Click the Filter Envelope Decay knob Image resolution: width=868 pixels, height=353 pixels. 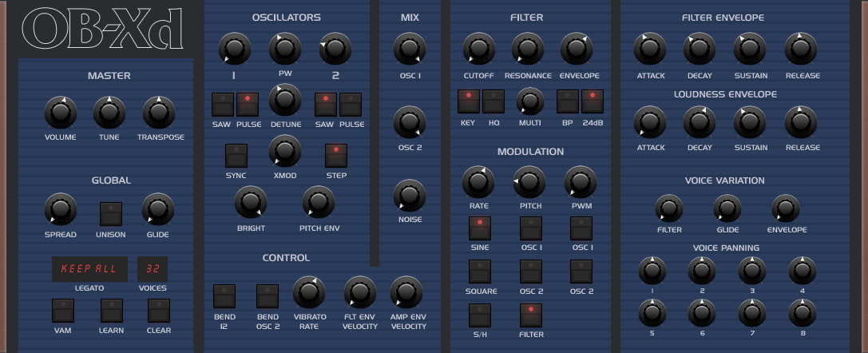(x=700, y=49)
